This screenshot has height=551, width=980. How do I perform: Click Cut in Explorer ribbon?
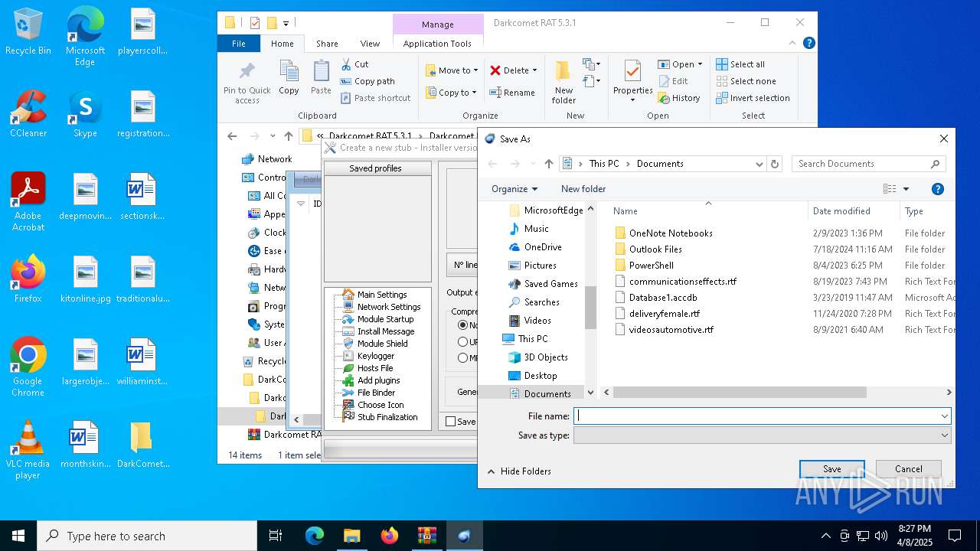354,64
